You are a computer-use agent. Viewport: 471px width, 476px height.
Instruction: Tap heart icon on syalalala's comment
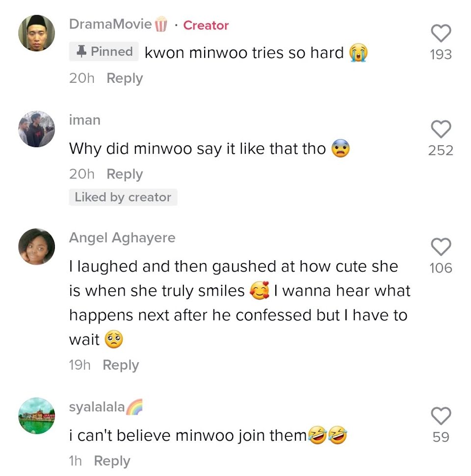pos(441,416)
